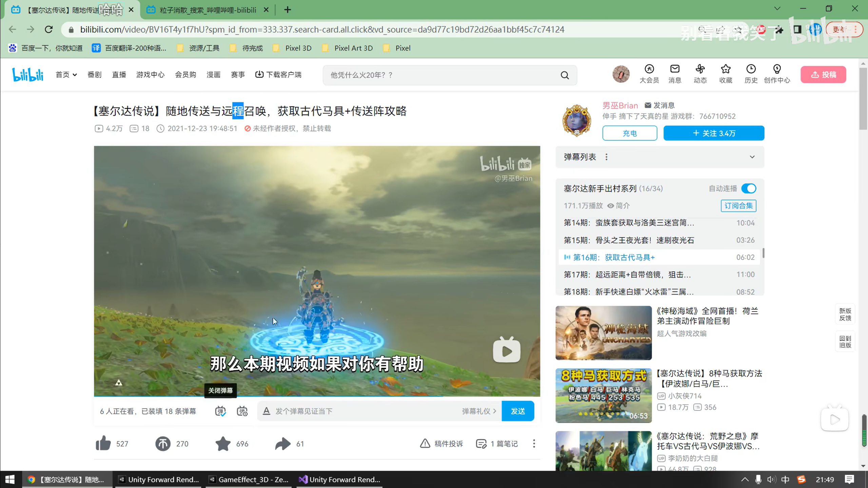Toggle 自动连播 autoplay switch
This screenshot has width=868, height=488.
tap(749, 188)
